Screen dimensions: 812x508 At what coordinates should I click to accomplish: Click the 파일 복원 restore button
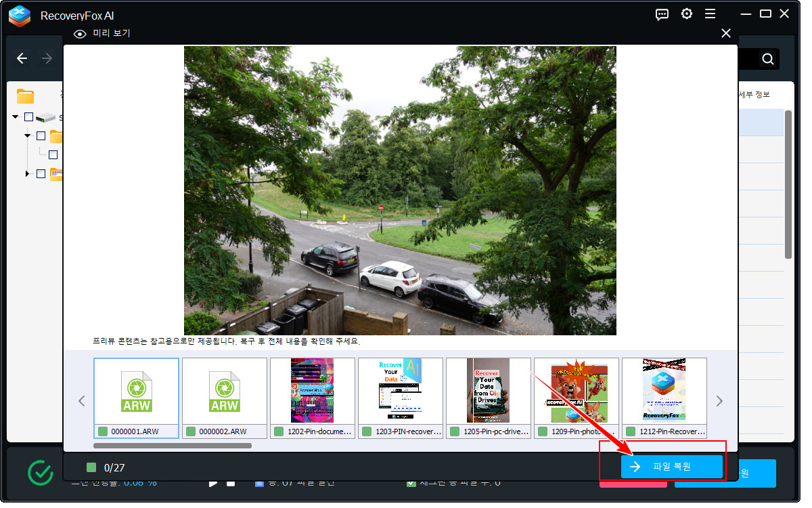point(671,467)
